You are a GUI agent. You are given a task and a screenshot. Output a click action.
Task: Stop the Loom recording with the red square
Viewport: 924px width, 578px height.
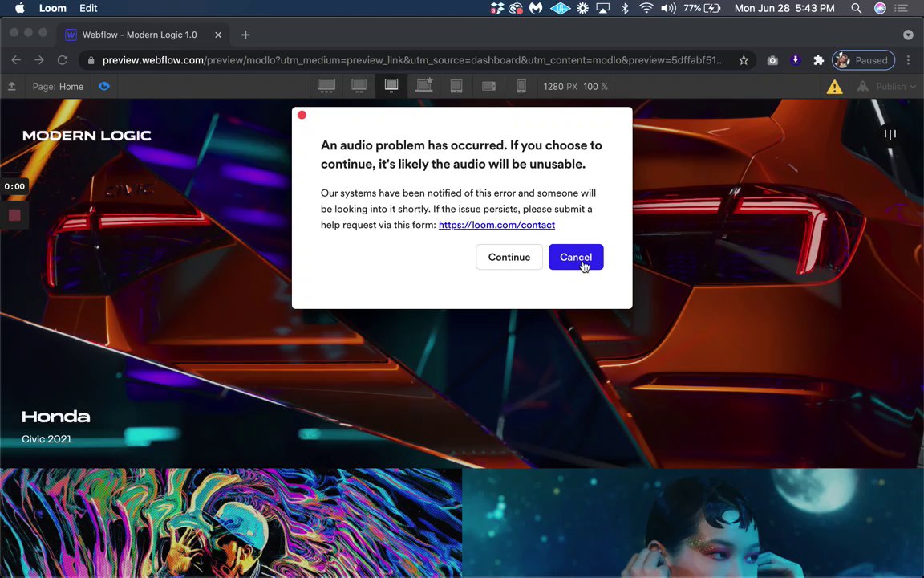[x=14, y=215]
